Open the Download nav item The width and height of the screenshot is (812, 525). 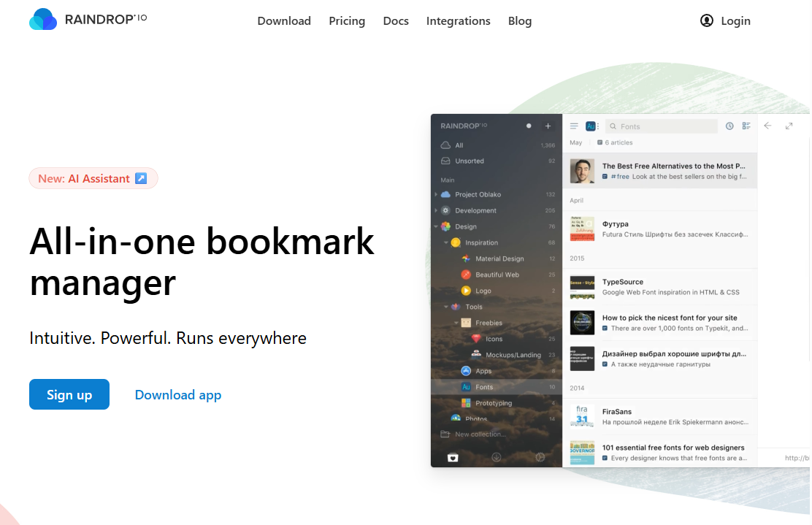click(x=284, y=20)
